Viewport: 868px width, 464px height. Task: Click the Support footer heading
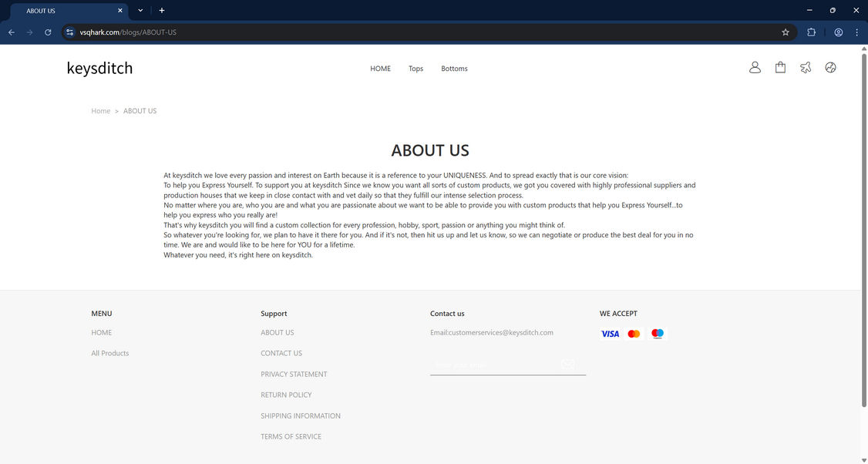coord(274,314)
